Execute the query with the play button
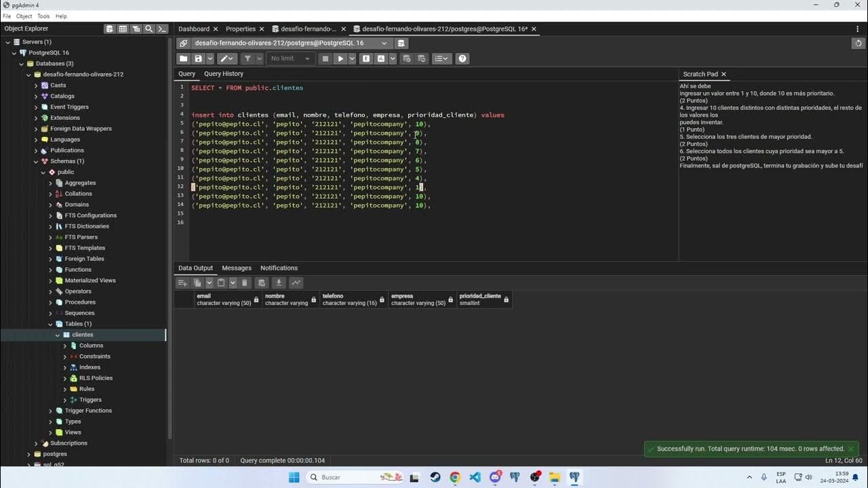This screenshot has width=868, height=488. click(x=340, y=59)
